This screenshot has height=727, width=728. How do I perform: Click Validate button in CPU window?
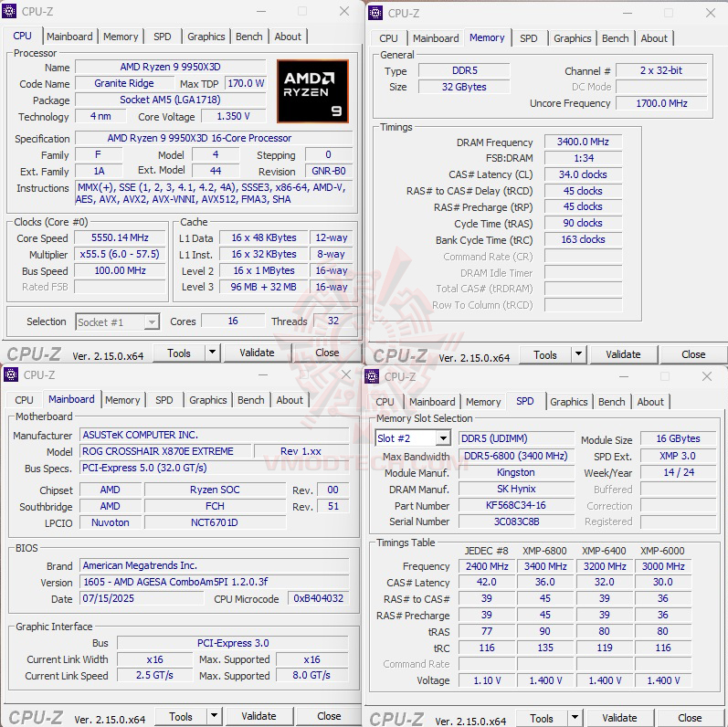[257, 353]
